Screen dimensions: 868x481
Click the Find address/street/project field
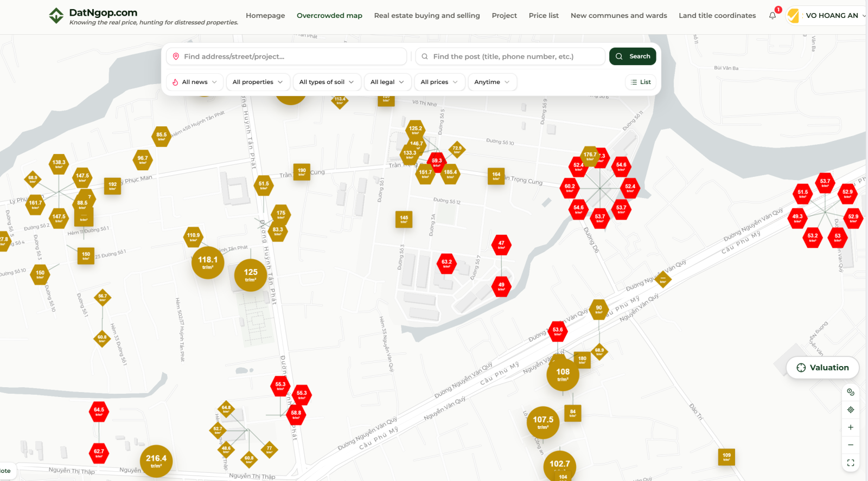(x=286, y=56)
